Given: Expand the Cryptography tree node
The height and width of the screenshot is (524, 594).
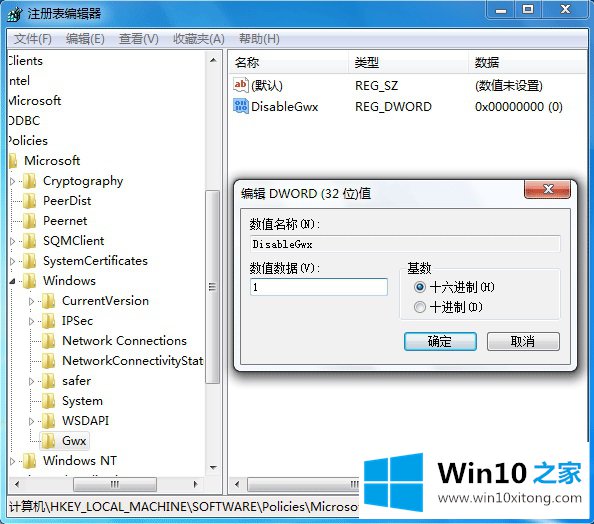Looking at the screenshot, I should click(13, 181).
